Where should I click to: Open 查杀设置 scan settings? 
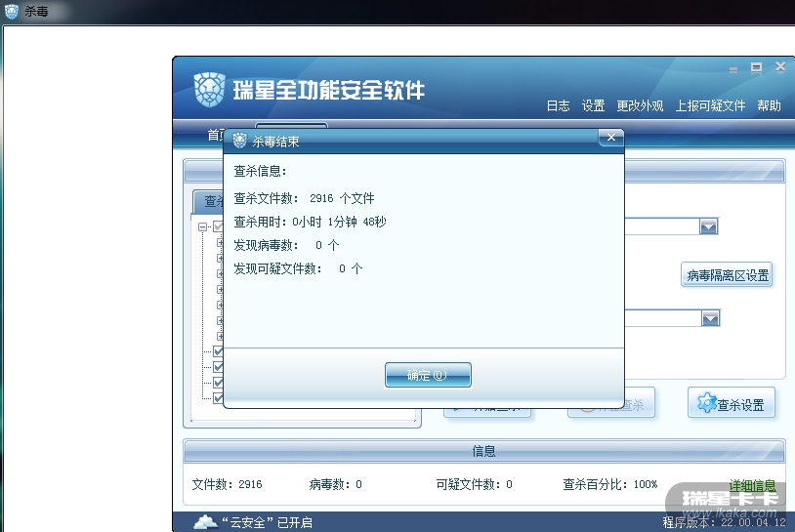coord(732,403)
